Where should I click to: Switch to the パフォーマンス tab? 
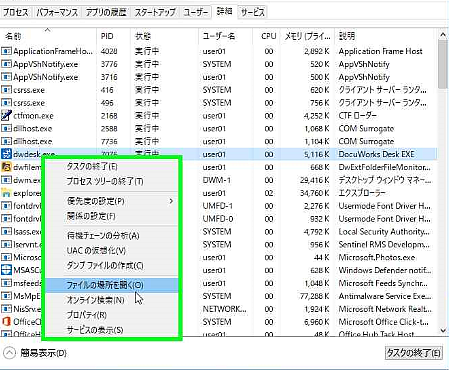point(57,13)
